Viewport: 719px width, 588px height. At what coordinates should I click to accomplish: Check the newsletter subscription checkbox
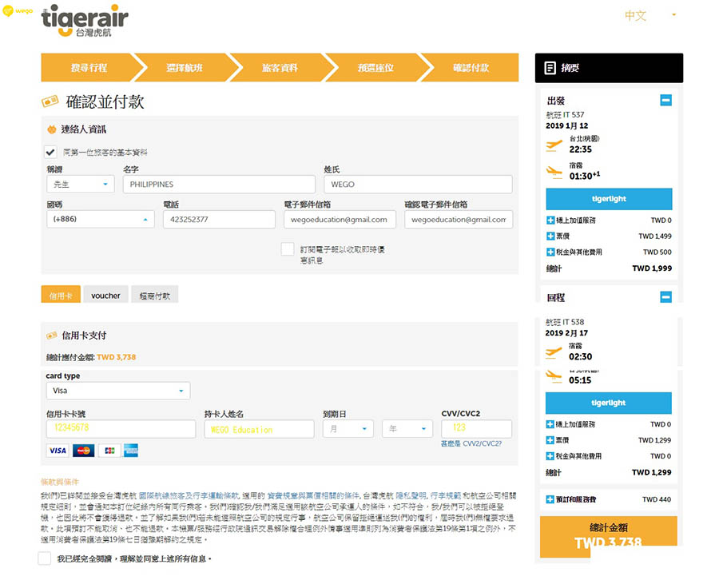pos(288,248)
